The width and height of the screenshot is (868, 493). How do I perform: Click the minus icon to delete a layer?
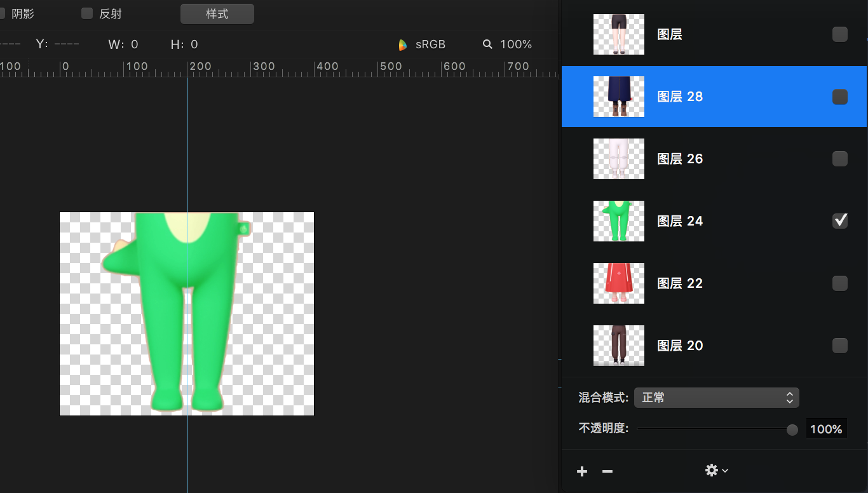pyautogui.click(x=607, y=471)
